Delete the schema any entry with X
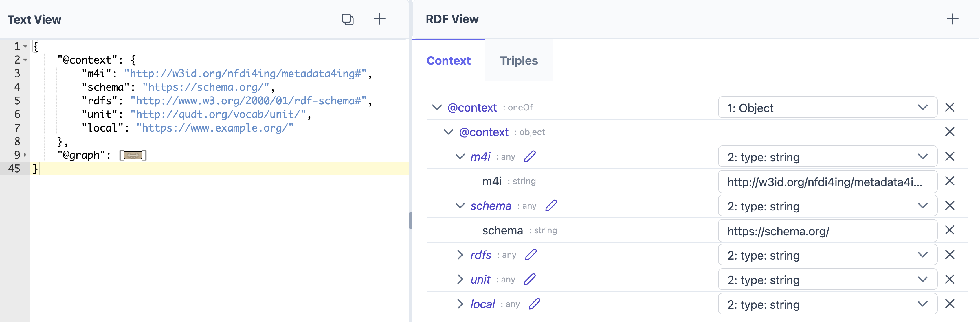 click(950, 206)
